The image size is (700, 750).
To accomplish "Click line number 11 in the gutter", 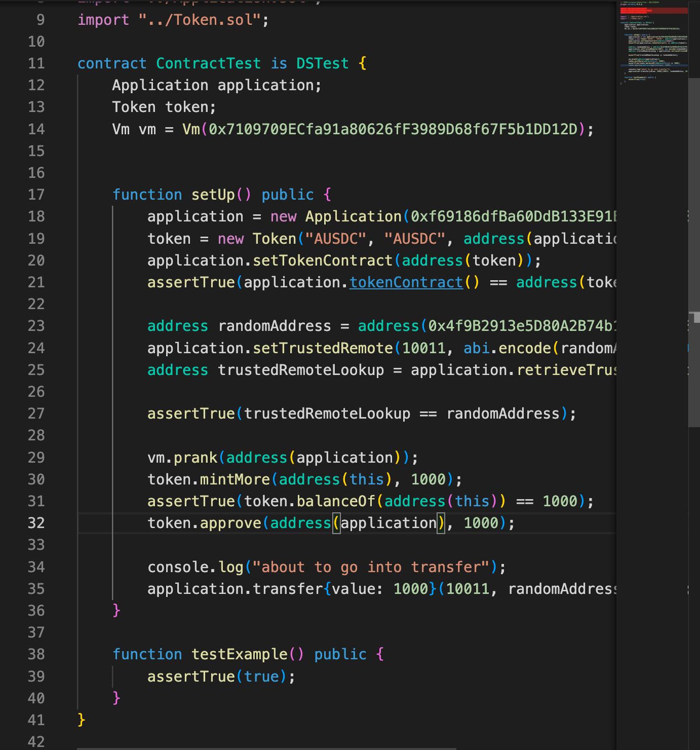I will click(36, 63).
